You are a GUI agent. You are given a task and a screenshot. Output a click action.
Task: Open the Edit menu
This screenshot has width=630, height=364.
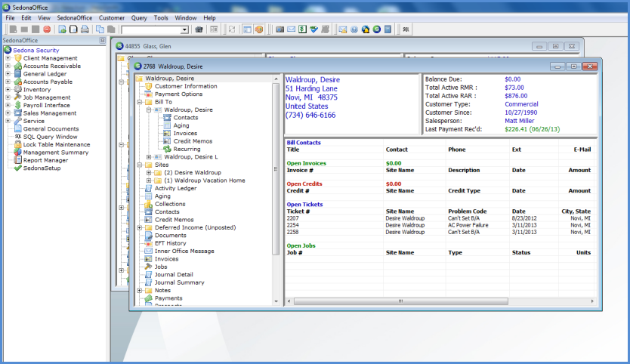tap(26, 18)
